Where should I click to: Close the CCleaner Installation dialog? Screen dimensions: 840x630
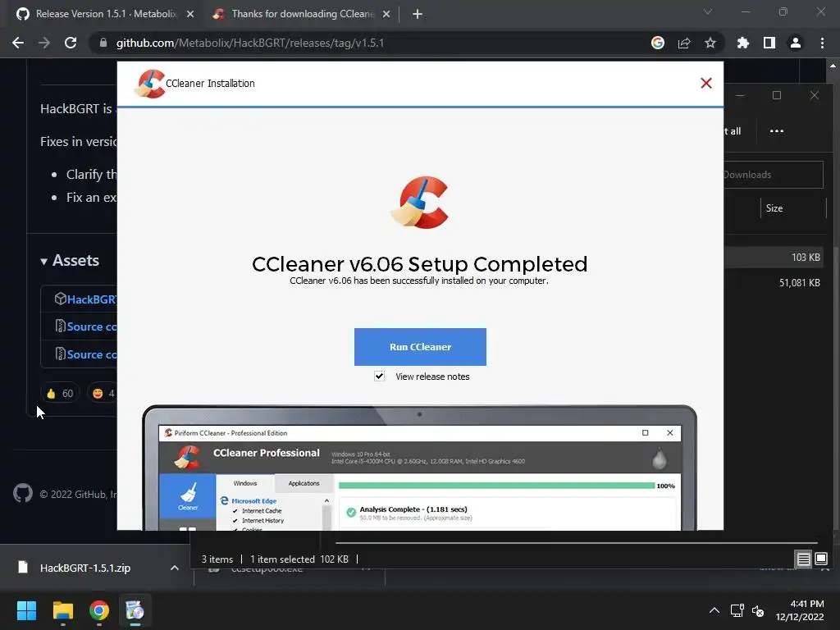coord(706,83)
